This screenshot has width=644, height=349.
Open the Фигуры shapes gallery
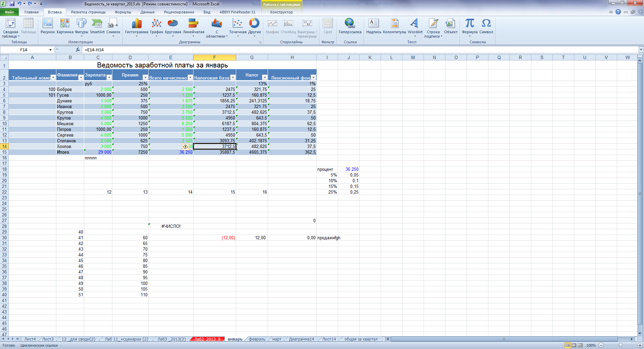82,28
